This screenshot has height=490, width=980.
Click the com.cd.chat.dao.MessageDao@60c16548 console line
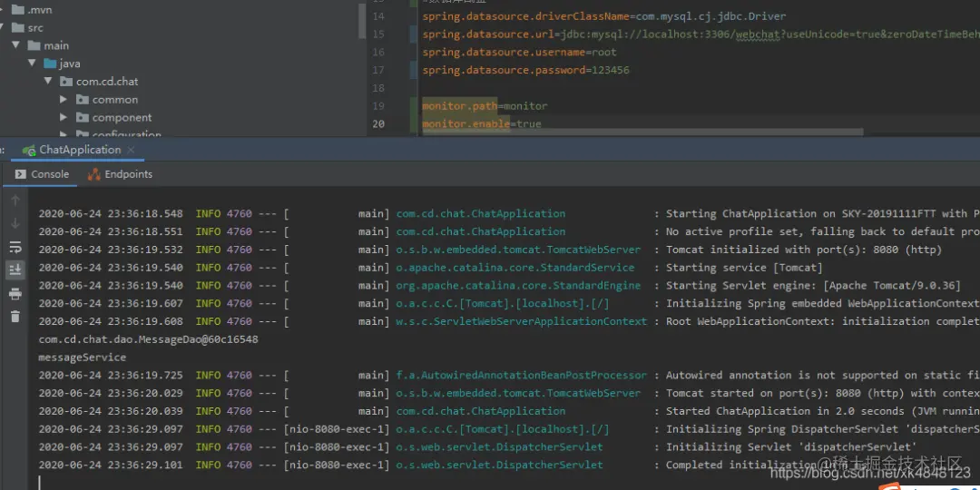pyautogui.click(x=148, y=339)
